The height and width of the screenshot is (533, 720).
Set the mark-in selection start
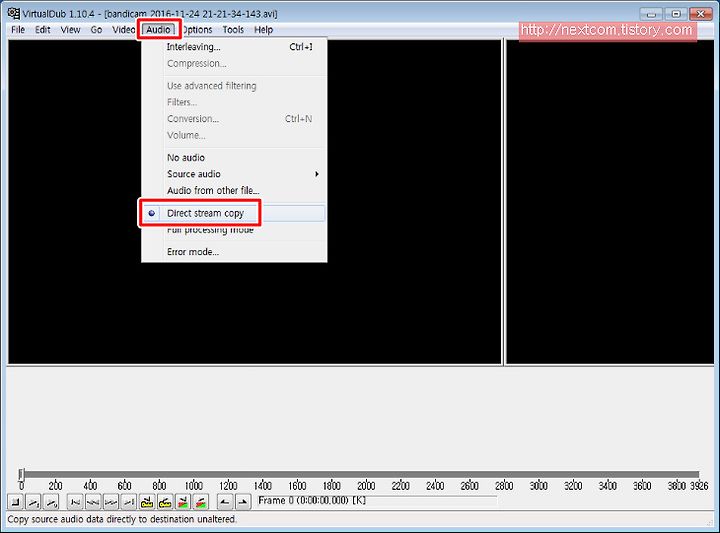click(225, 502)
